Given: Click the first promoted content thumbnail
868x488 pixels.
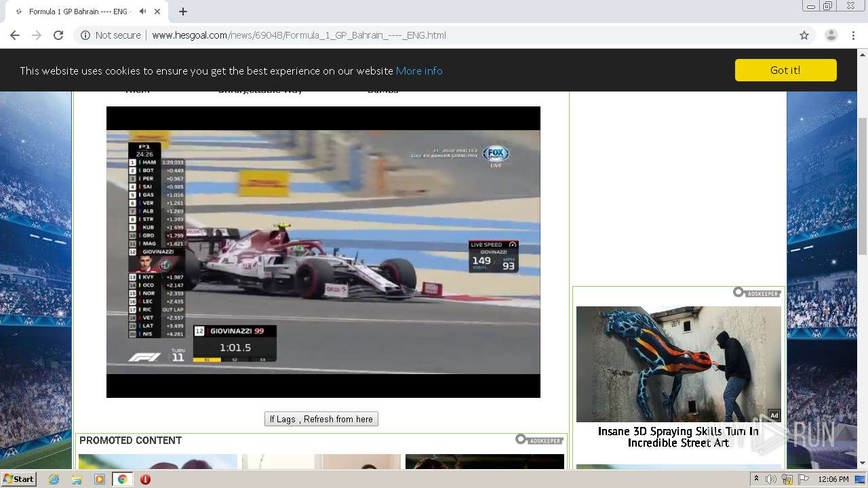Looking at the screenshot, I should click(158, 462).
